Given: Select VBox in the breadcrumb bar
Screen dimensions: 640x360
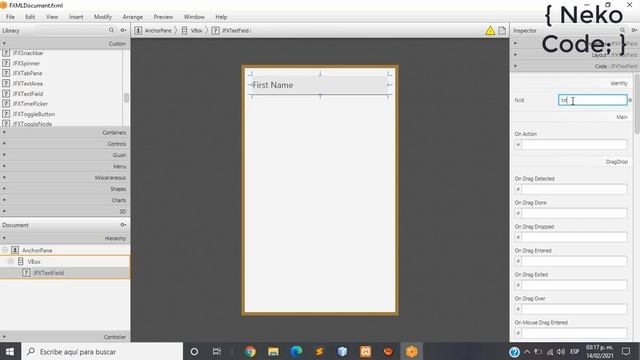Looking at the screenshot, I should 192,31.
